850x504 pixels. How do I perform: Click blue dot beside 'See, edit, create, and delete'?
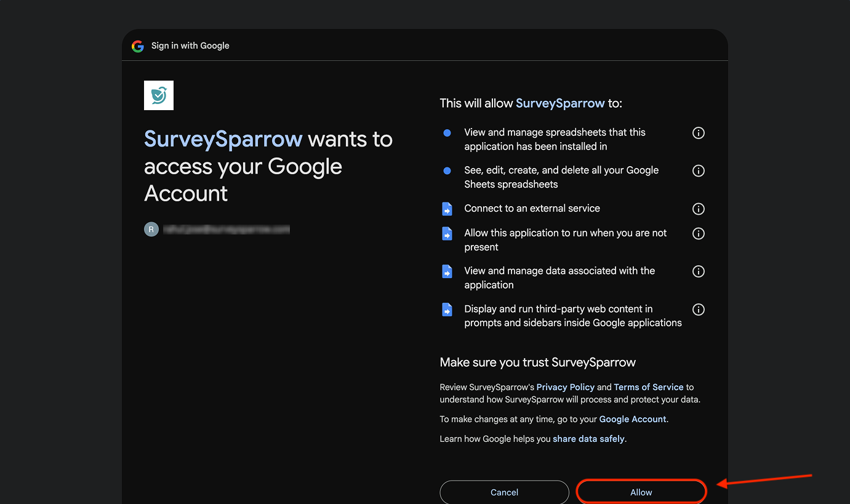pyautogui.click(x=447, y=170)
